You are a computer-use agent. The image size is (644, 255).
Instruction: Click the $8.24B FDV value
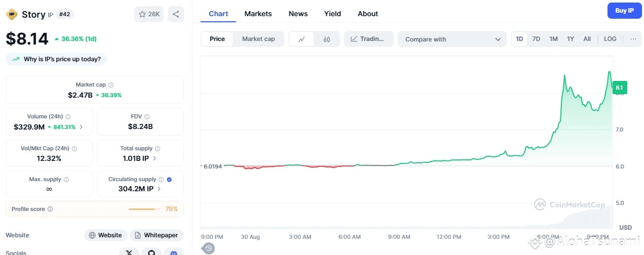coord(140,127)
